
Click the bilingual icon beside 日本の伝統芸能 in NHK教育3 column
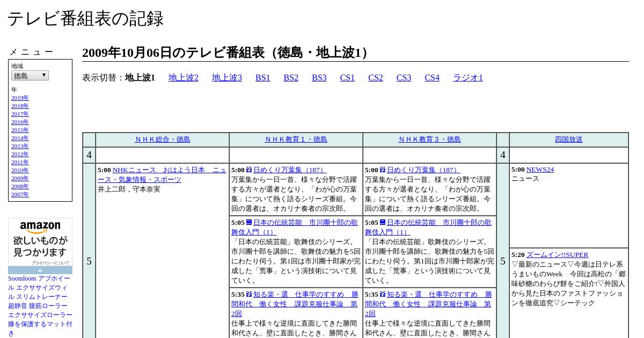(383, 223)
